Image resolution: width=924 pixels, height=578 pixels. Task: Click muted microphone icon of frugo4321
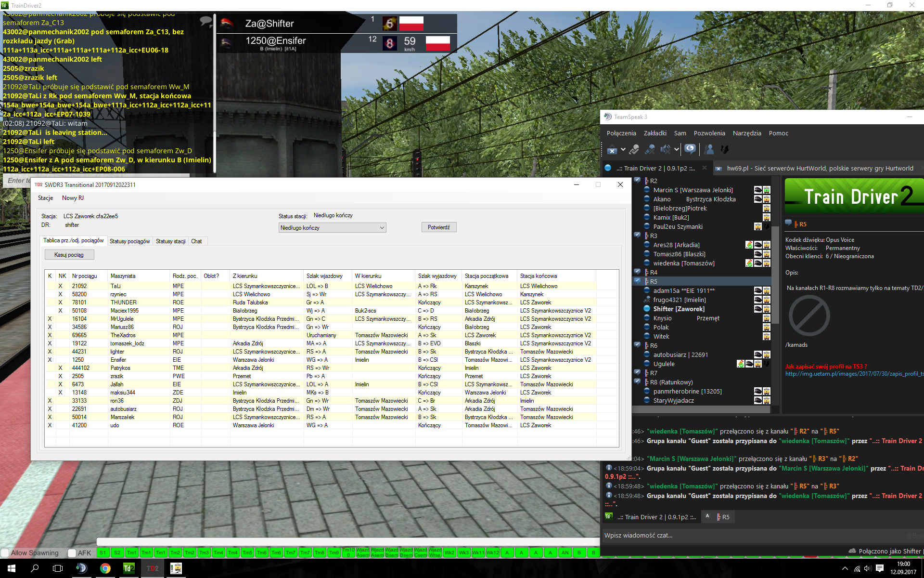point(647,300)
